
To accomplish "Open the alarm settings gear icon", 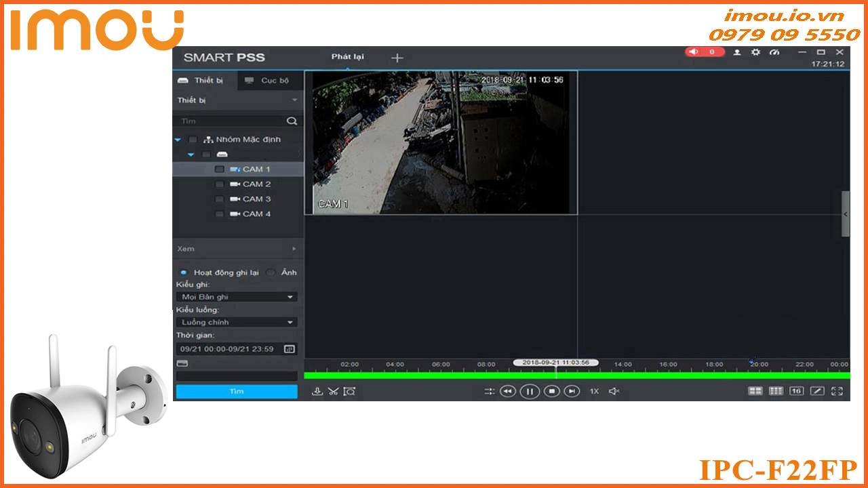I will 755,52.
